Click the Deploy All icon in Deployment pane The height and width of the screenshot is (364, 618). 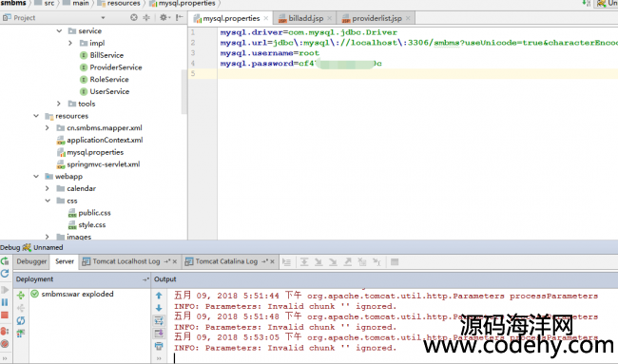pos(21,295)
